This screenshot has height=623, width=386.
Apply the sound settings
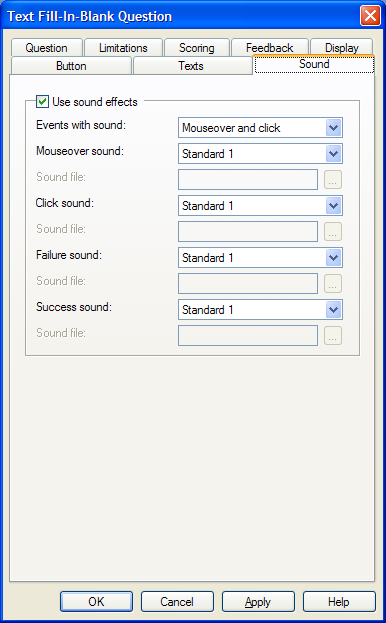pyautogui.click(x=258, y=602)
